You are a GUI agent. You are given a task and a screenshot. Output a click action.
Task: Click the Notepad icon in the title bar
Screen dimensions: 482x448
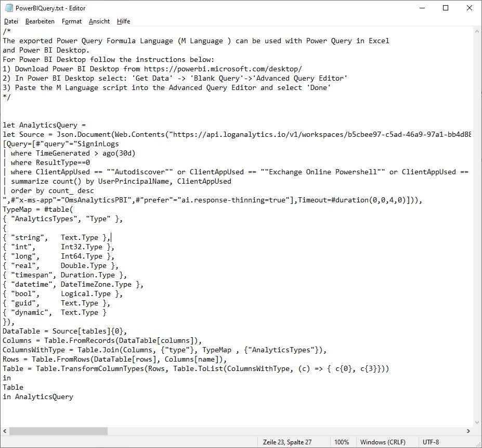coord(8,8)
